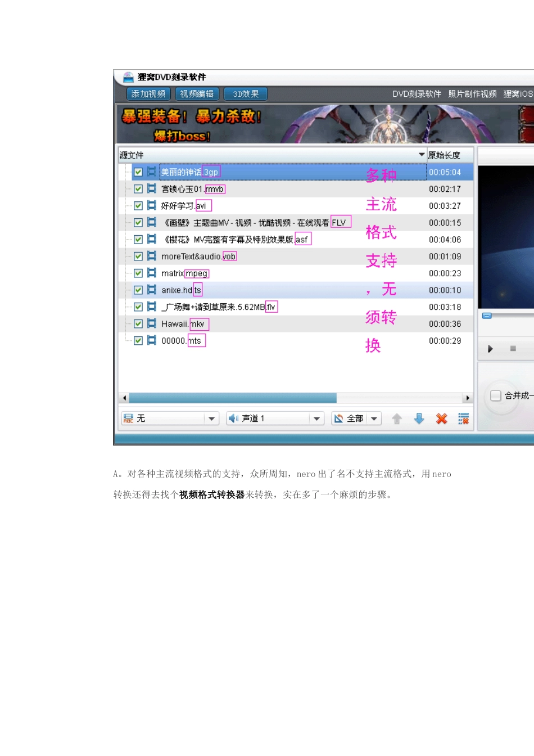
Task: Click the move down blue arrow icon
Action: [x=419, y=418]
